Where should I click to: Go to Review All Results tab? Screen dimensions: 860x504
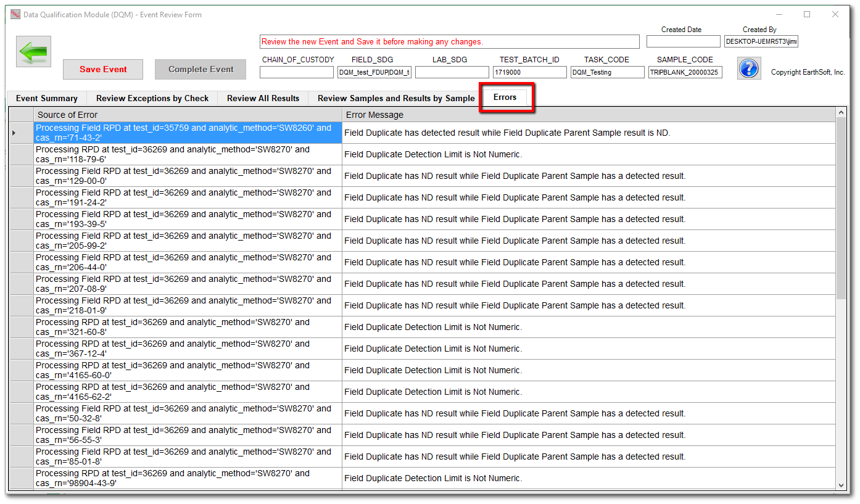[x=263, y=98]
